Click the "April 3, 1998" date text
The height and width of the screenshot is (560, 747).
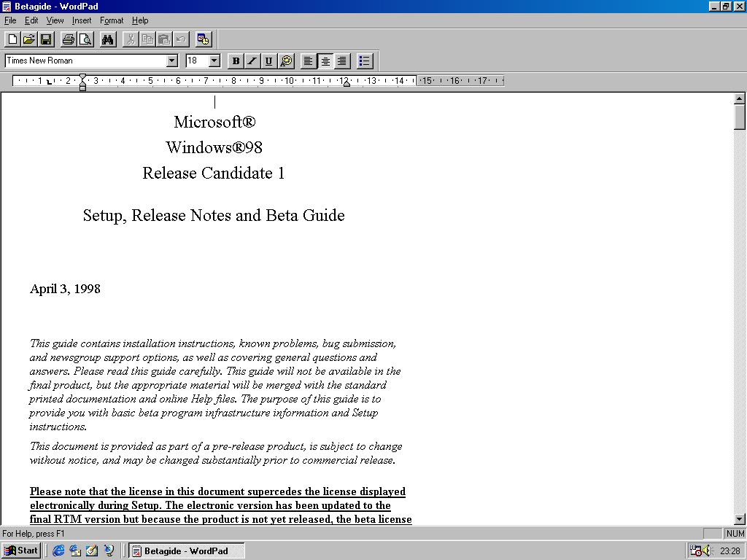click(x=65, y=289)
